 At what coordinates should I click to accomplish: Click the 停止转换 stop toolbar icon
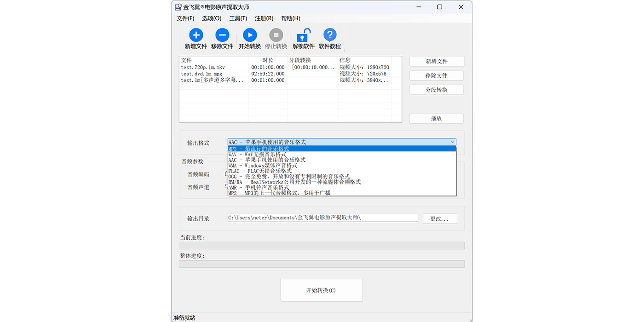click(276, 35)
